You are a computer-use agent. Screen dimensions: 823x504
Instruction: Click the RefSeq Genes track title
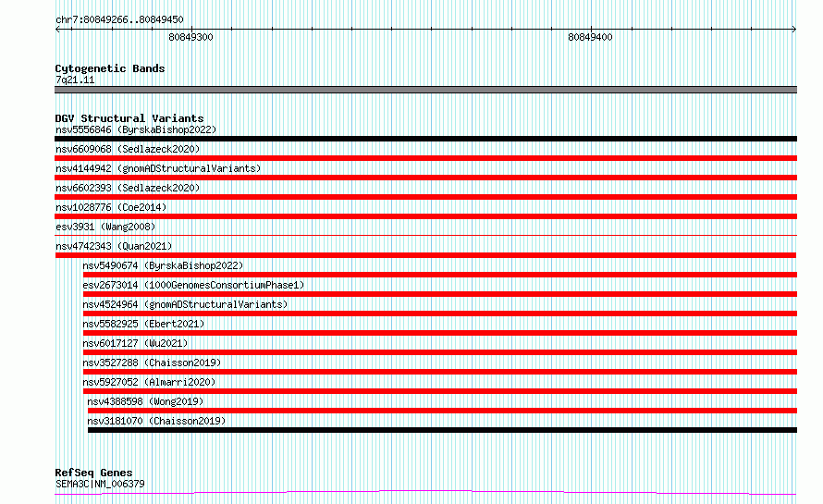click(93, 473)
